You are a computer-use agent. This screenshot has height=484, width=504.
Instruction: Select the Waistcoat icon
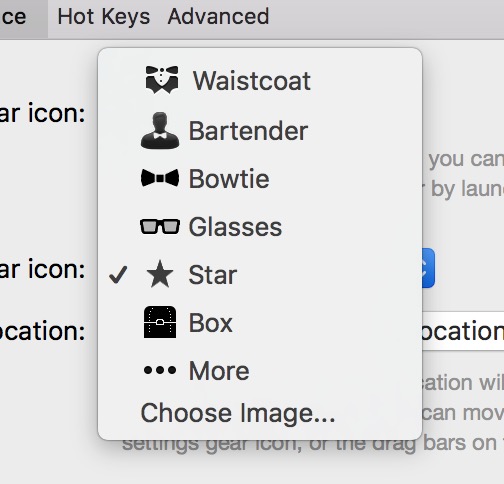click(x=162, y=80)
